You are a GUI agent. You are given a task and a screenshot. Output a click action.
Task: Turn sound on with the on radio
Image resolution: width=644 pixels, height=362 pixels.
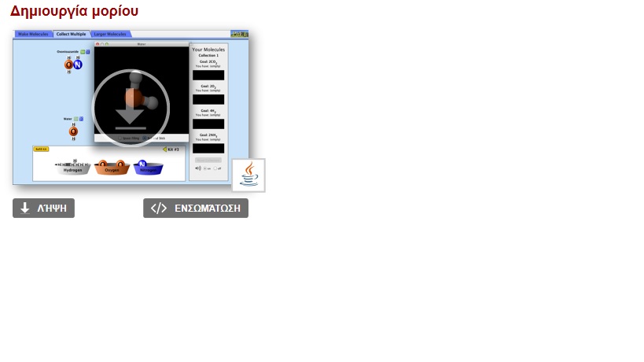pos(204,168)
